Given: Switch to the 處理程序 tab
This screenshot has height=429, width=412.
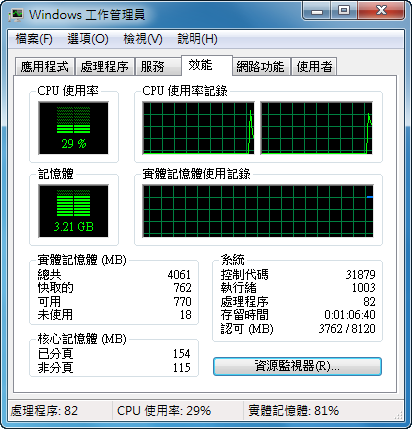Looking at the screenshot, I should [x=105, y=67].
